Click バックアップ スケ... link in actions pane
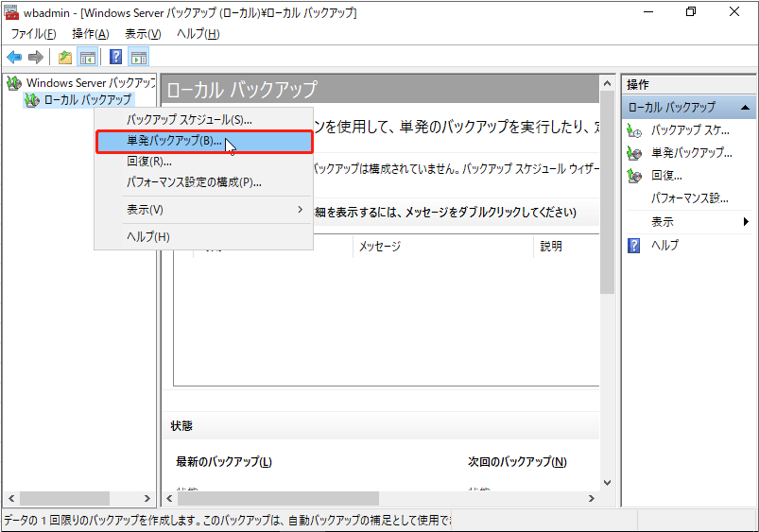Image resolution: width=759 pixels, height=532 pixels. (x=690, y=130)
